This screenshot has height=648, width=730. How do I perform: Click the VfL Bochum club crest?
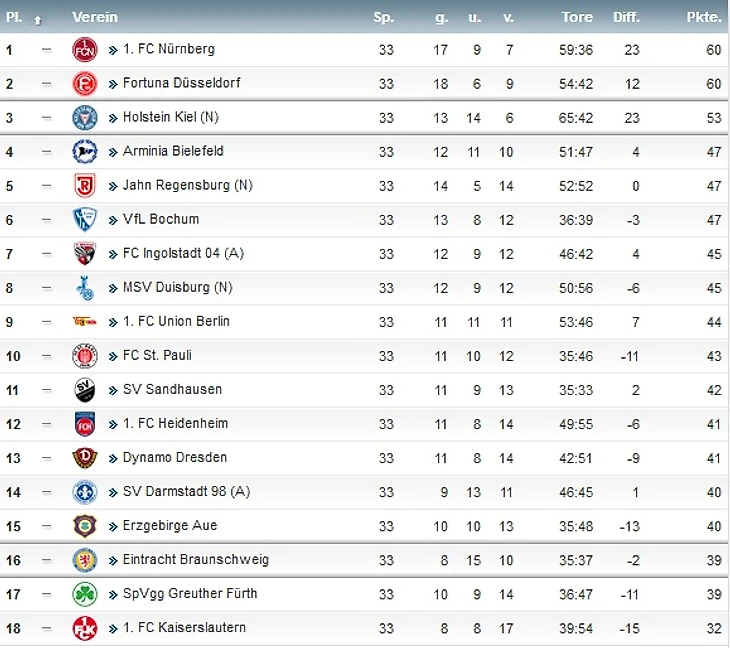click(x=84, y=220)
